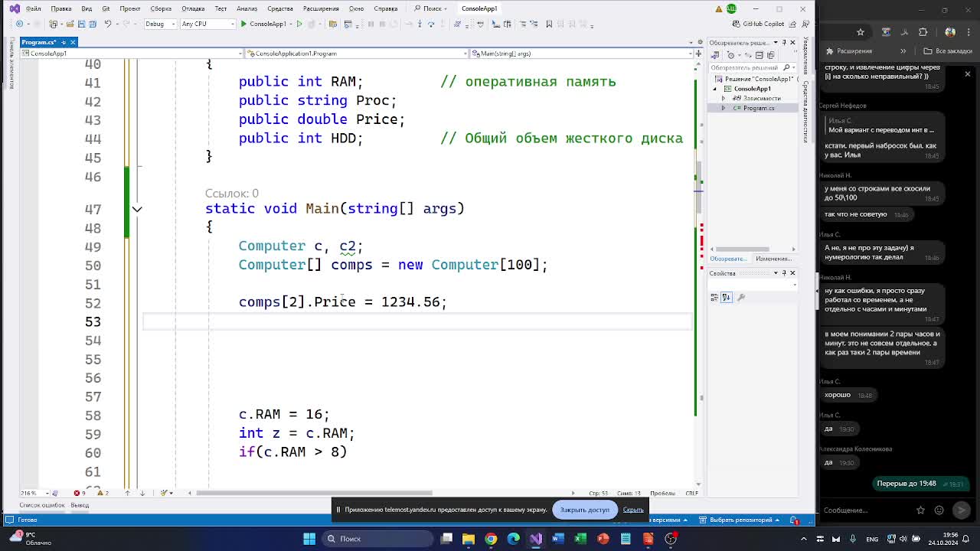Open the Справка menu
Image resolution: width=980 pixels, height=551 pixels.
(385, 8)
